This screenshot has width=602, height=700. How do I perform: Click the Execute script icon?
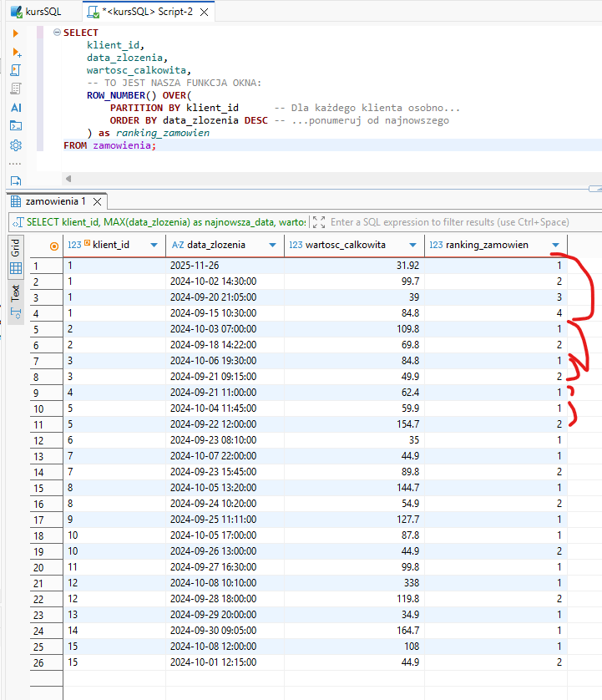(x=16, y=70)
